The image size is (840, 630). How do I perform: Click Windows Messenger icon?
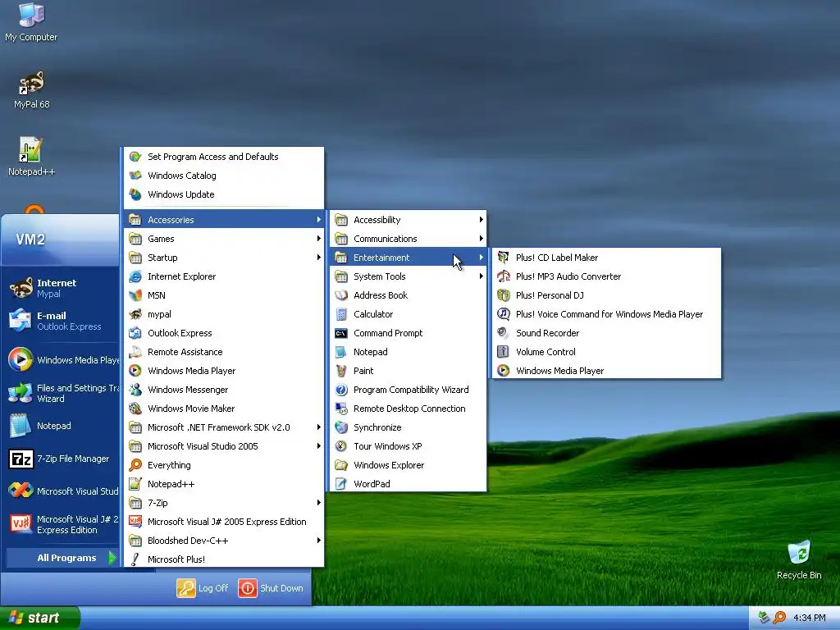pyautogui.click(x=135, y=390)
